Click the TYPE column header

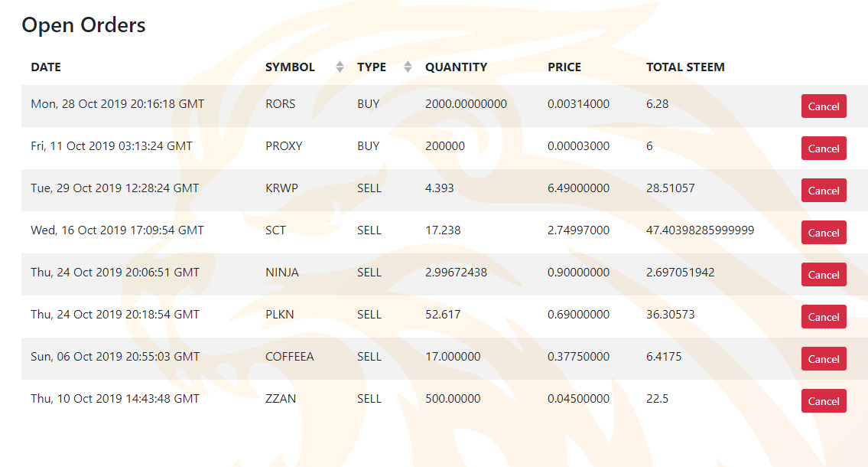click(x=372, y=67)
